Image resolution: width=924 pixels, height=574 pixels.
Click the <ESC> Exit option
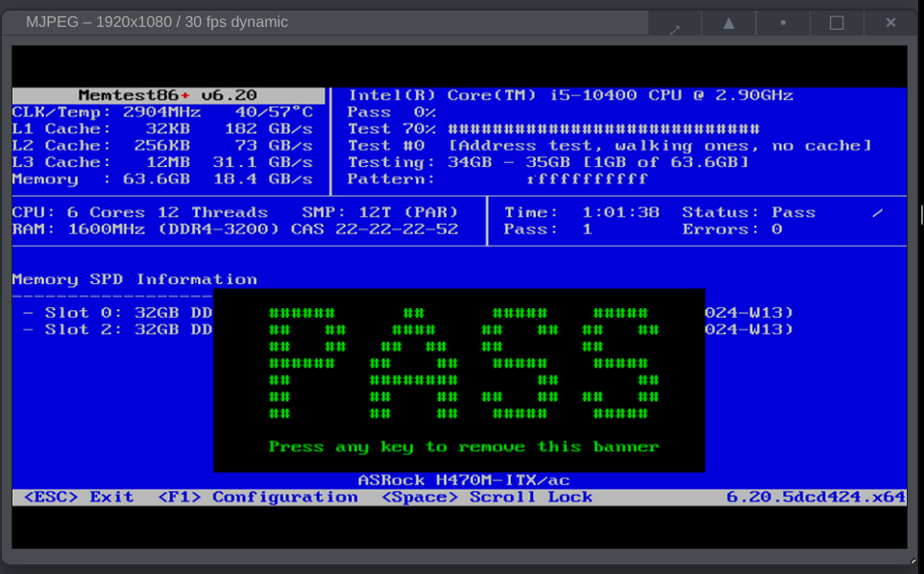[79, 497]
